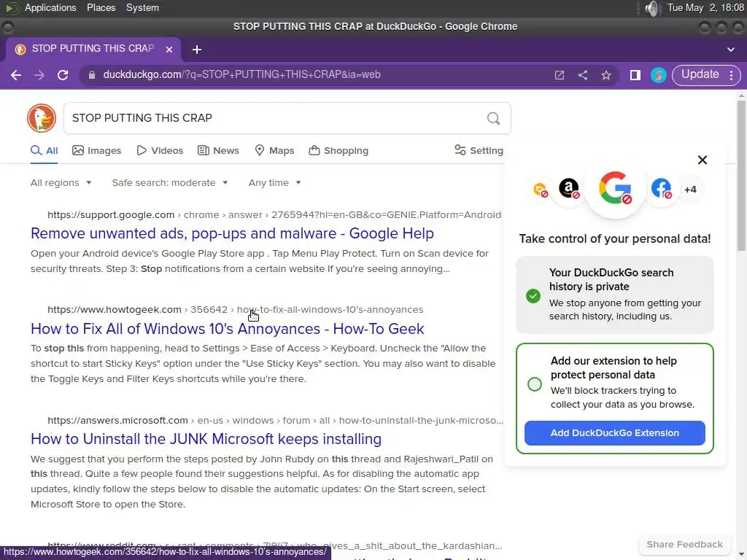The width and height of the screenshot is (747, 560).
Task: Click the +4 more trackers badge
Action: (x=690, y=190)
